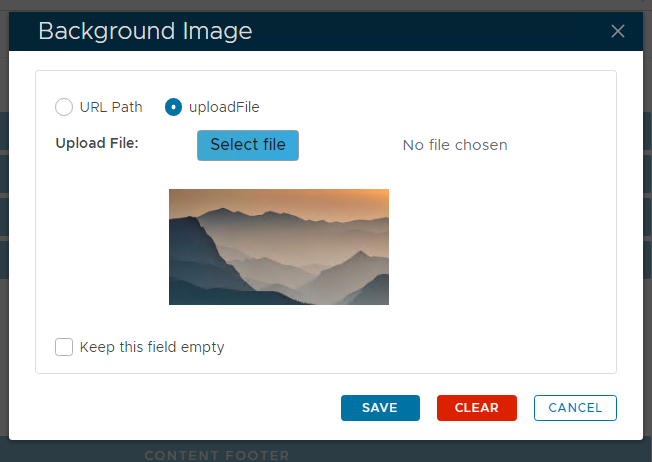The image size is (652, 462).
Task: Click the CONTENT FOOTER text behind dialog
Action: pyautogui.click(x=217, y=456)
